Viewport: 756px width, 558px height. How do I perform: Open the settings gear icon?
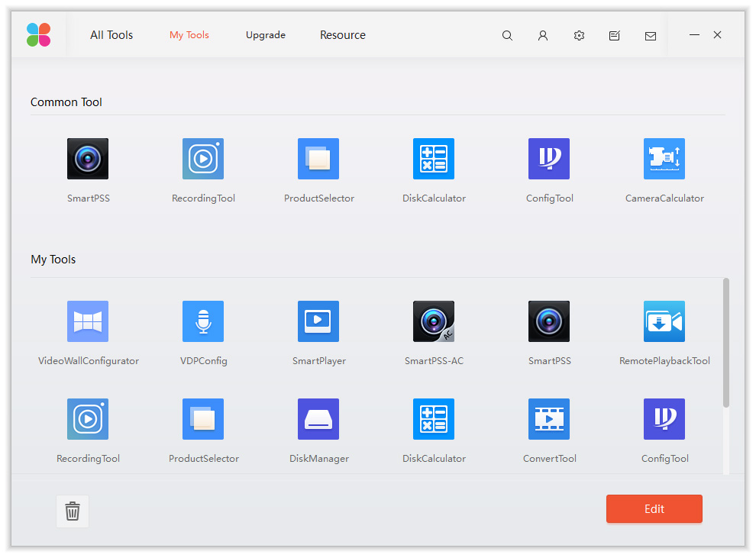tap(579, 35)
